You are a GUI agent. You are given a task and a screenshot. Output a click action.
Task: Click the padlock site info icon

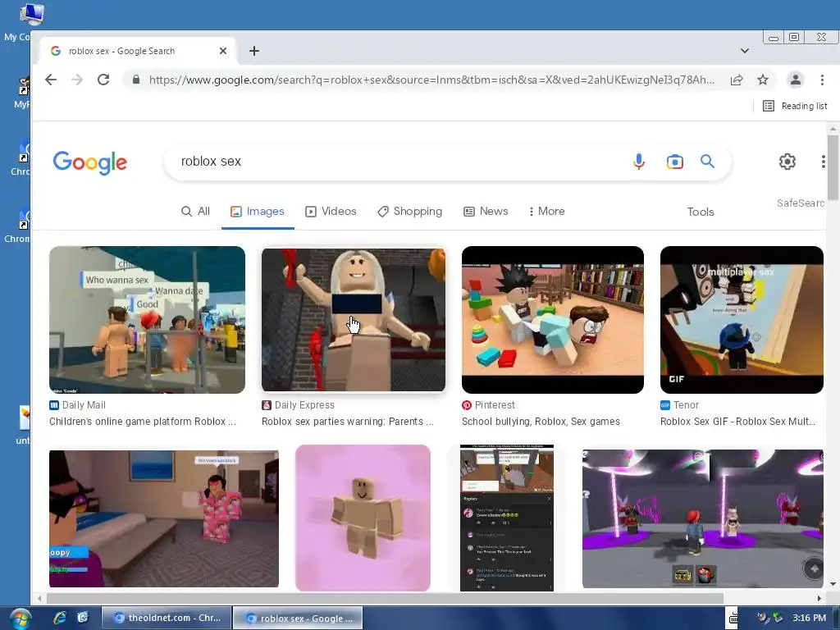[x=136, y=80]
